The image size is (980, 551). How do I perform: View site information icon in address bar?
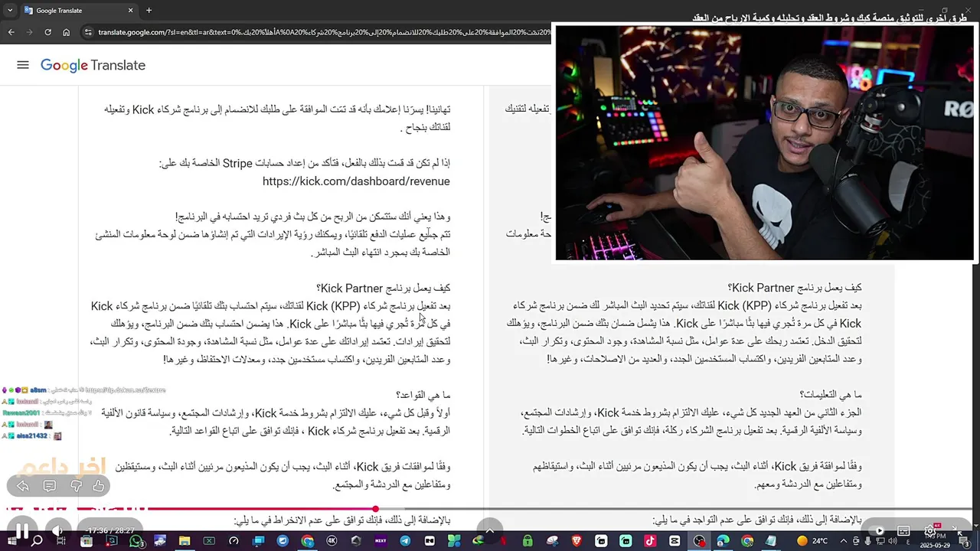point(88,32)
